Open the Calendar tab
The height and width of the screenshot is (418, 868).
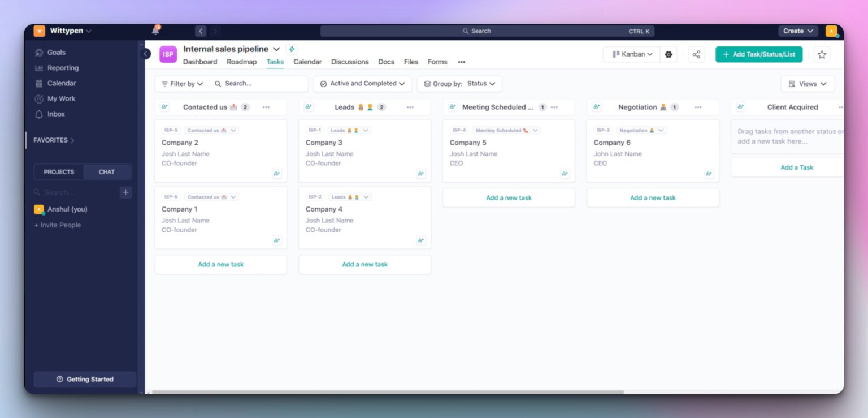307,62
